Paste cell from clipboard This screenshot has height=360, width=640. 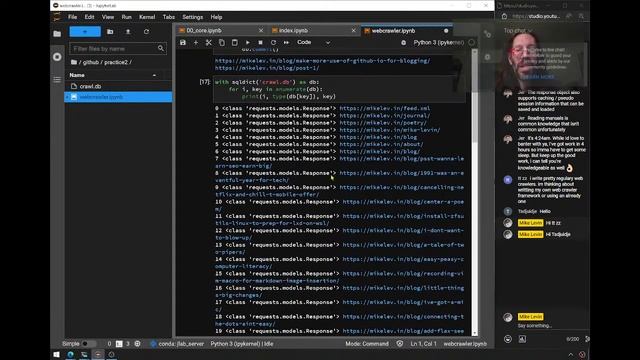(x=235, y=42)
